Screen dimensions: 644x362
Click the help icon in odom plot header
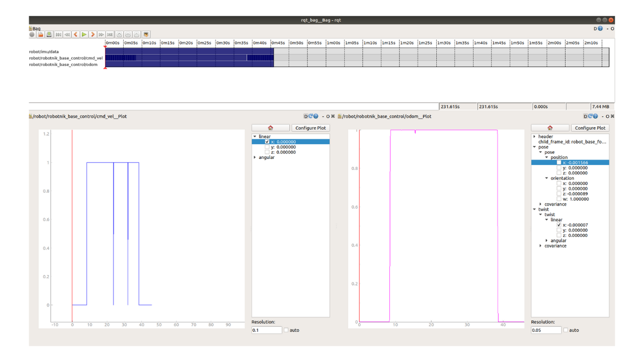596,116
